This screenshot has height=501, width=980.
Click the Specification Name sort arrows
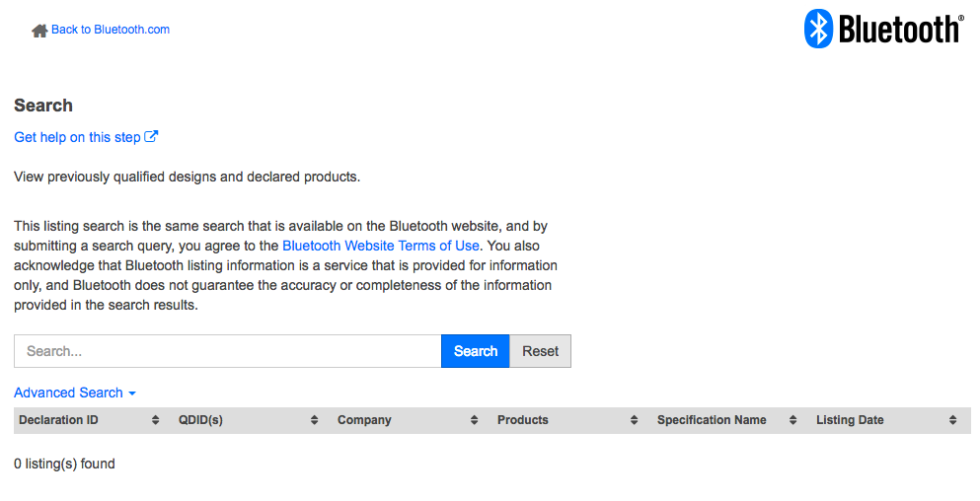click(793, 420)
